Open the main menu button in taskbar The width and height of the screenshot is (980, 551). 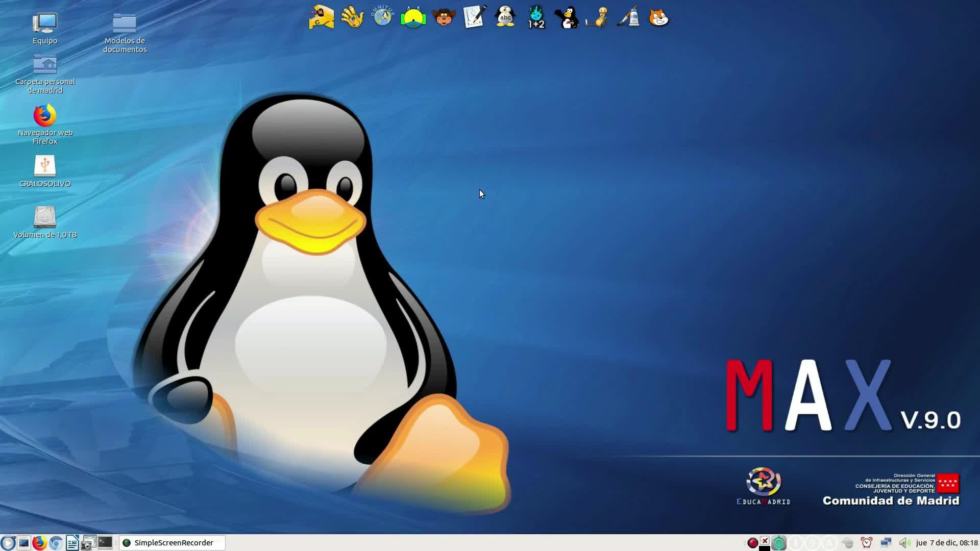8,543
